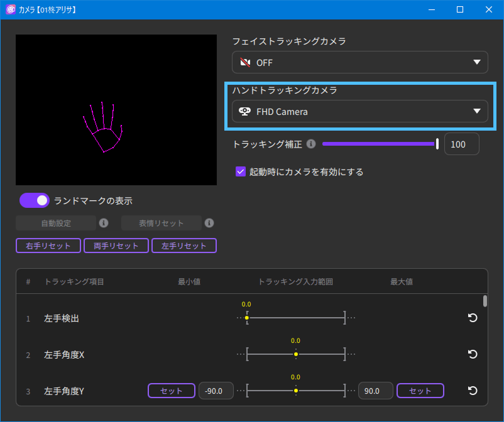Toggle the ランドマークの表示 switch off
The image size is (504, 422).
(x=35, y=200)
